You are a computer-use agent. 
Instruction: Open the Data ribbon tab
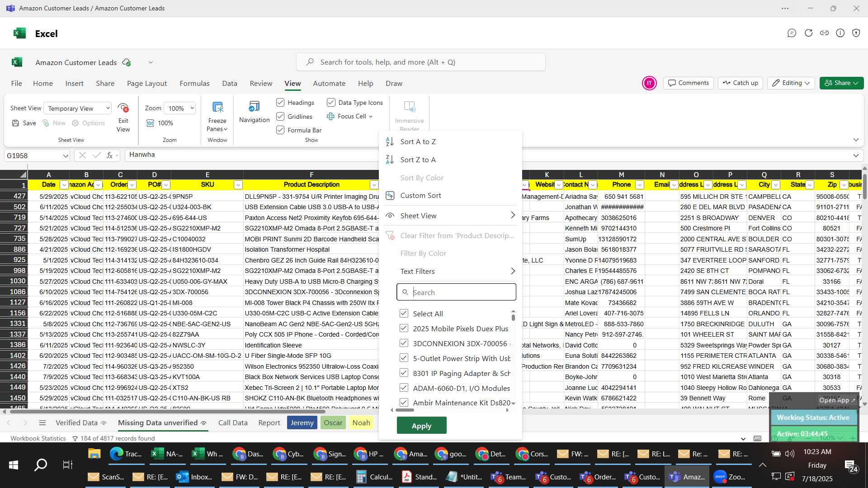pyautogui.click(x=230, y=84)
